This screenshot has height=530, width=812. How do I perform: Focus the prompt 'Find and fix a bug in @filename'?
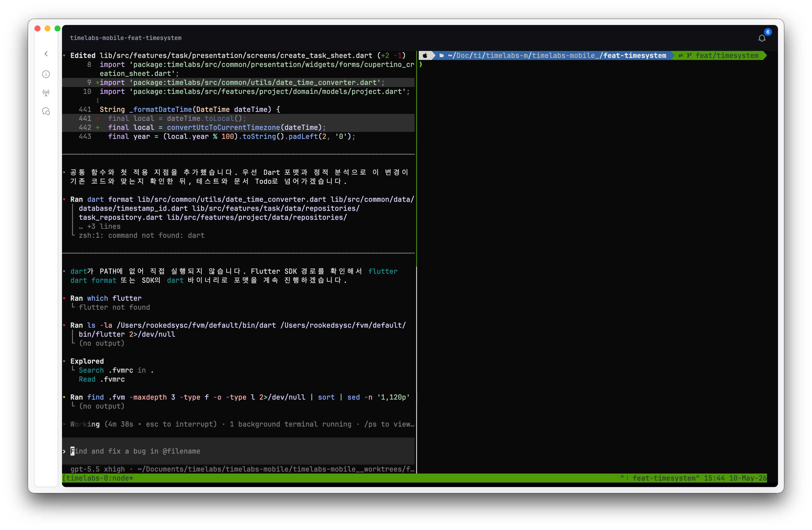238,451
